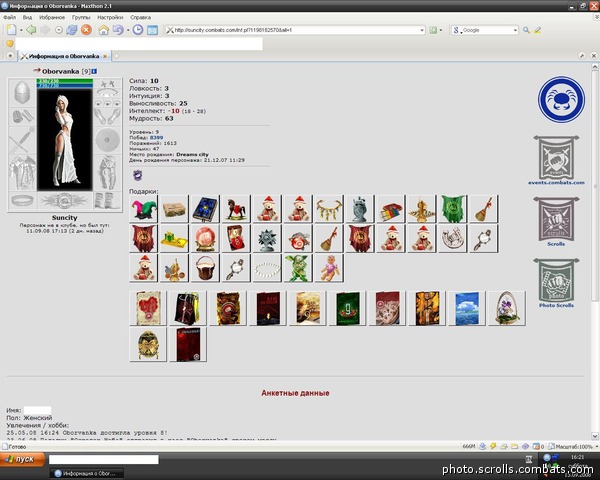Click the belt equipment slot
600x480 pixels.
[22, 200]
